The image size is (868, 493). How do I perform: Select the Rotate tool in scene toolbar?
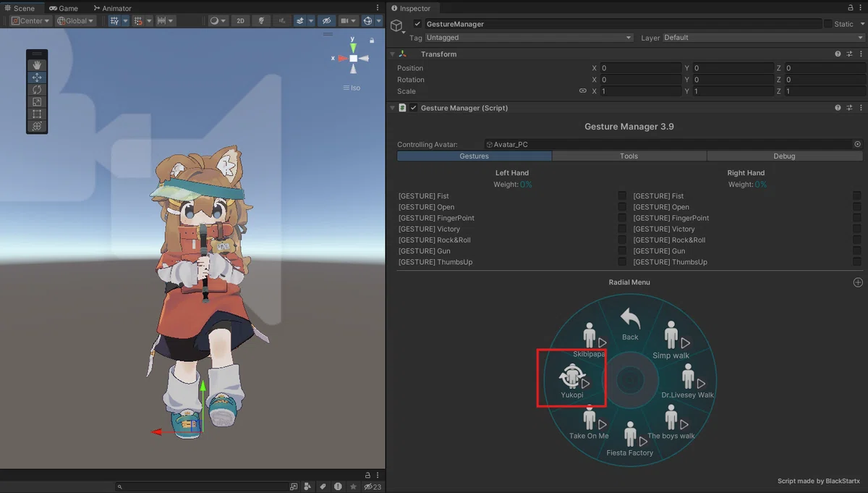pos(37,90)
